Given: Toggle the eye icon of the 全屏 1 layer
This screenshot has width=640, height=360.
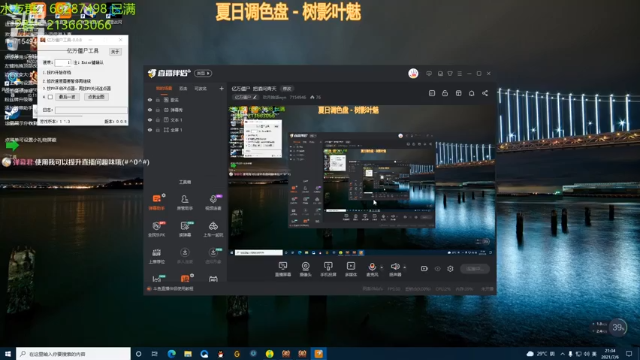Looking at the screenshot, I should click(150, 130).
